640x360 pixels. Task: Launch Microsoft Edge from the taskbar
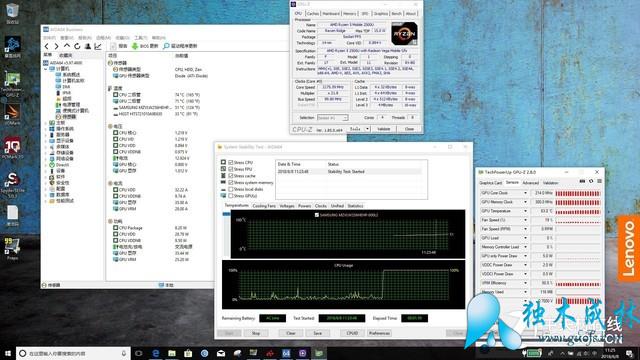(156, 353)
